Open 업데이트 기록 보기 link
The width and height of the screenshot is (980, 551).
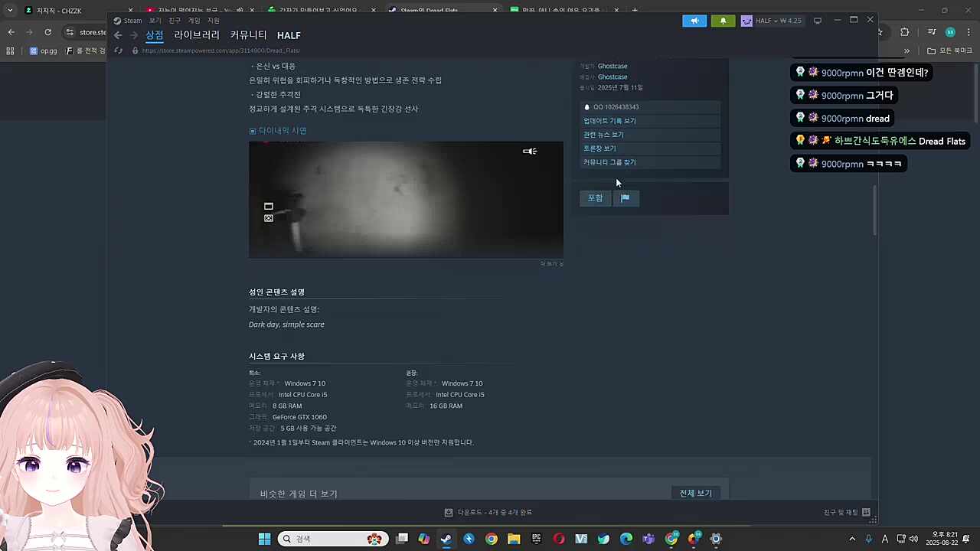[x=650, y=121]
